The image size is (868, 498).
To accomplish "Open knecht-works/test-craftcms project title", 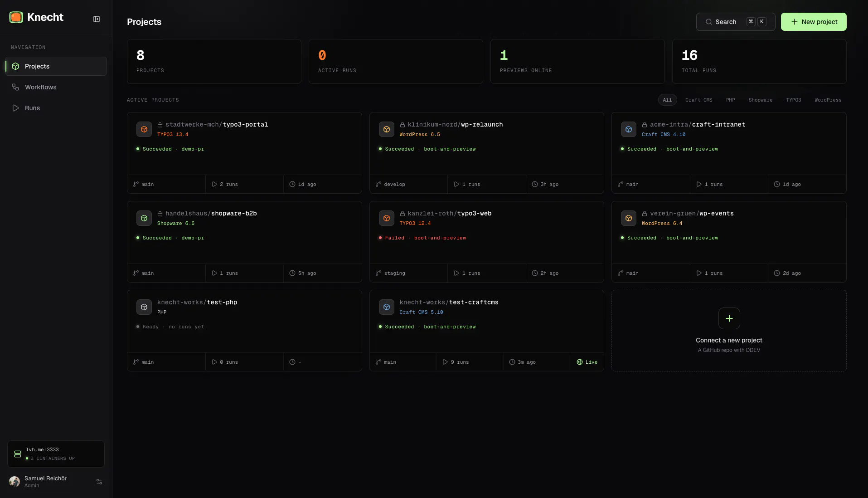I will 449,302.
